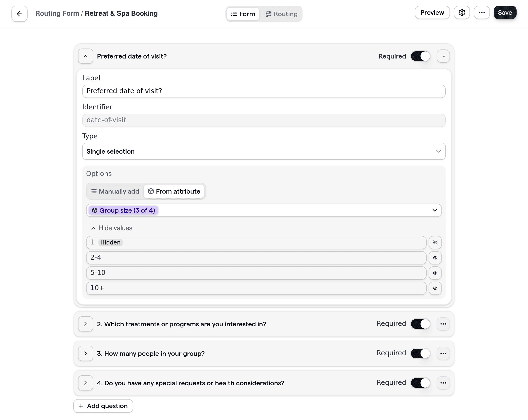Click the back arrow to exit the form editor

19,14
